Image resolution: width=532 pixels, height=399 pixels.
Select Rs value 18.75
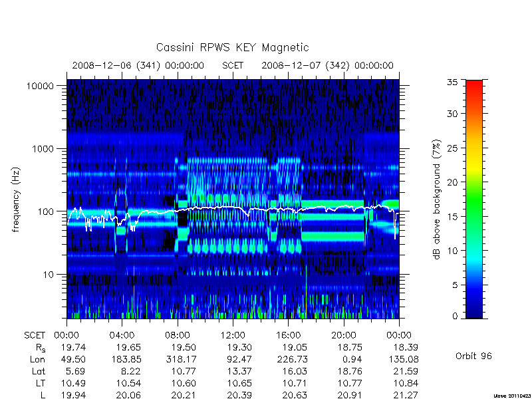point(350,347)
